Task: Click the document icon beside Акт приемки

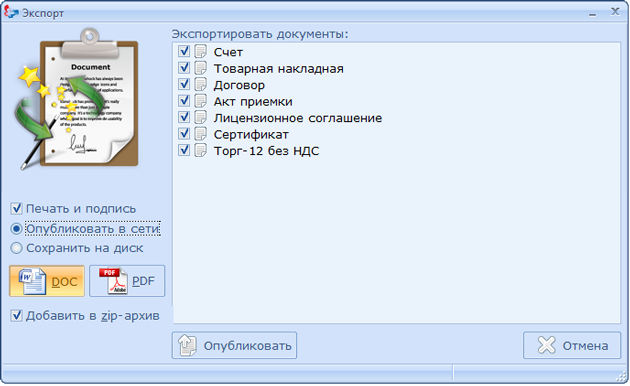Action: [200, 101]
